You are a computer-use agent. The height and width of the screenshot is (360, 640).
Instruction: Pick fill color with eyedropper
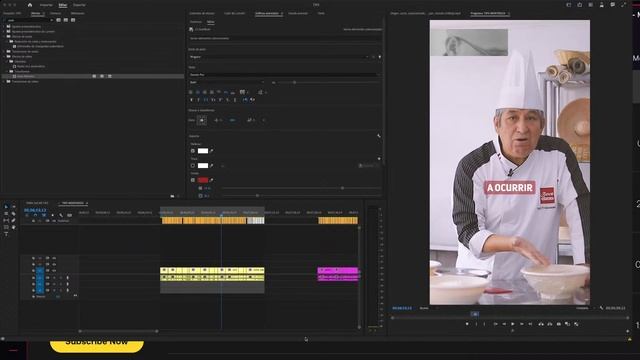[x=211, y=151]
